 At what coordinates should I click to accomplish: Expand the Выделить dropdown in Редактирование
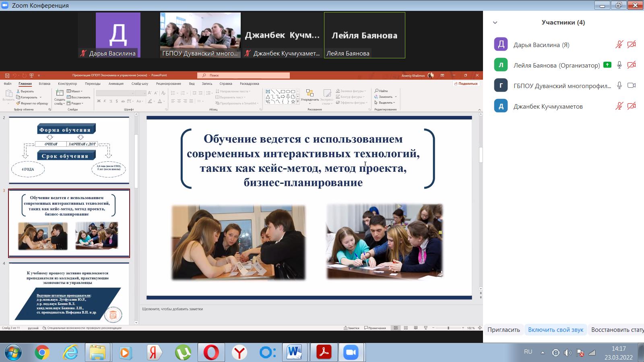[x=385, y=103]
